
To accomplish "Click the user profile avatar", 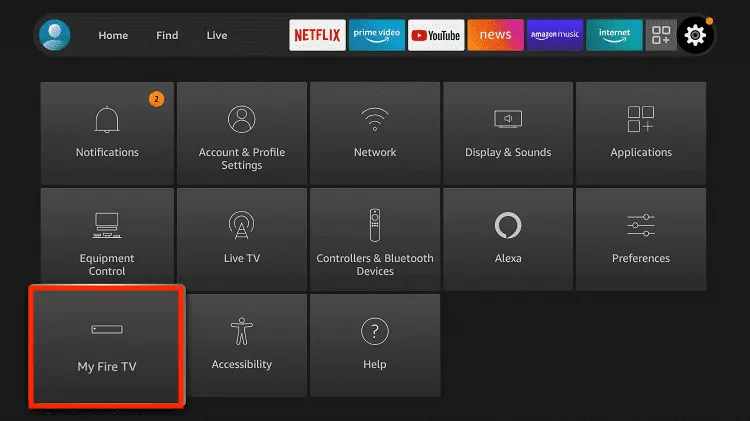I will pos(54,35).
